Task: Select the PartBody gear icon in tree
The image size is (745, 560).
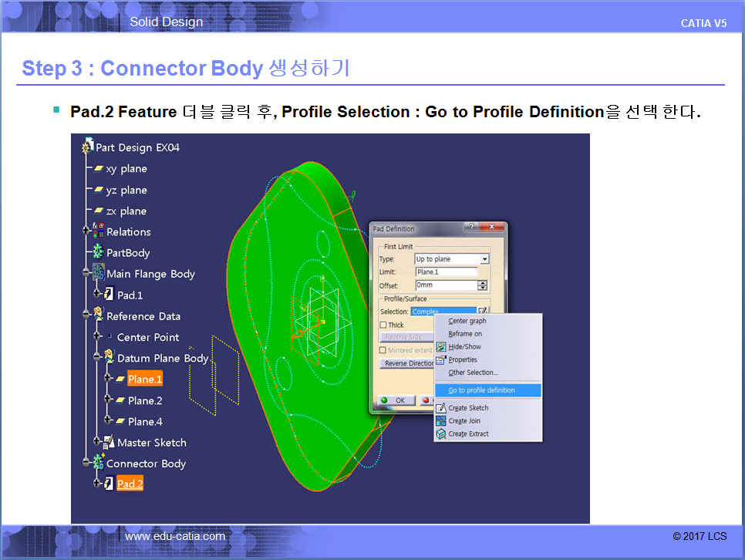Action: coord(98,252)
